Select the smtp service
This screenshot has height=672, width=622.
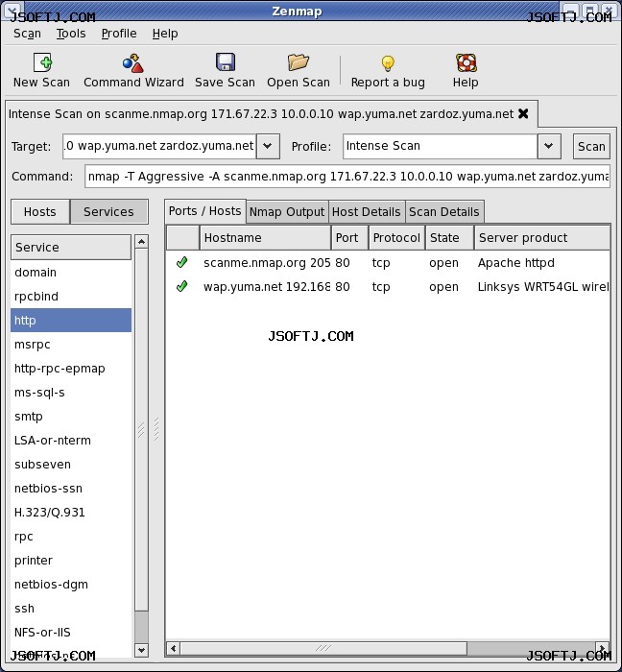click(x=71, y=416)
